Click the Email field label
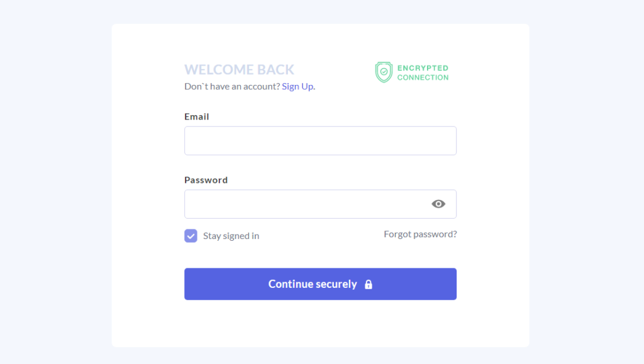This screenshot has height=364, width=644. pyautogui.click(x=197, y=116)
